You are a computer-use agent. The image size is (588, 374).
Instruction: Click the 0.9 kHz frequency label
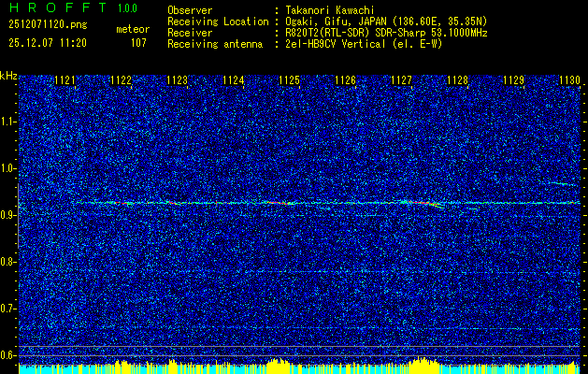pyautogui.click(x=7, y=215)
